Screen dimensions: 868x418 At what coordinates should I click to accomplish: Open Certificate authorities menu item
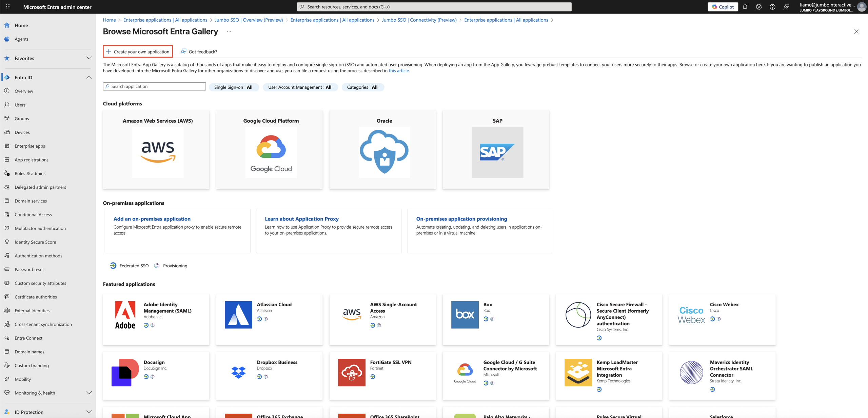(36, 297)
